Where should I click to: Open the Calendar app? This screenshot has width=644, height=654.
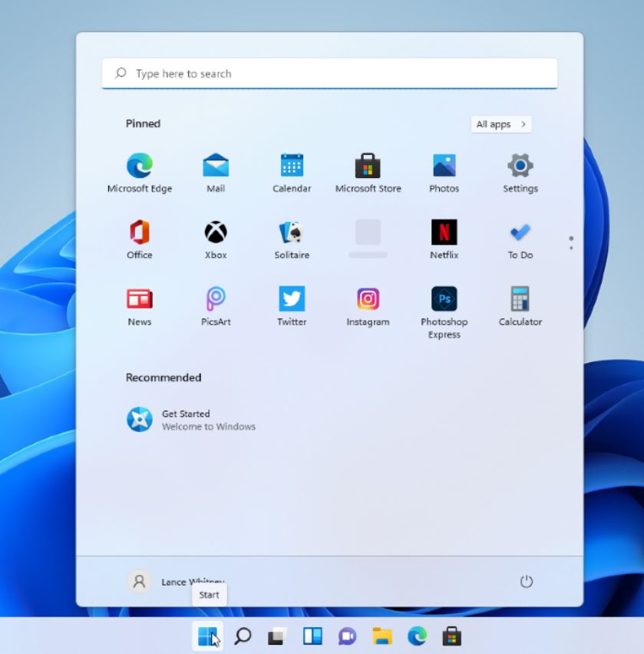click(x=292, y=173)
